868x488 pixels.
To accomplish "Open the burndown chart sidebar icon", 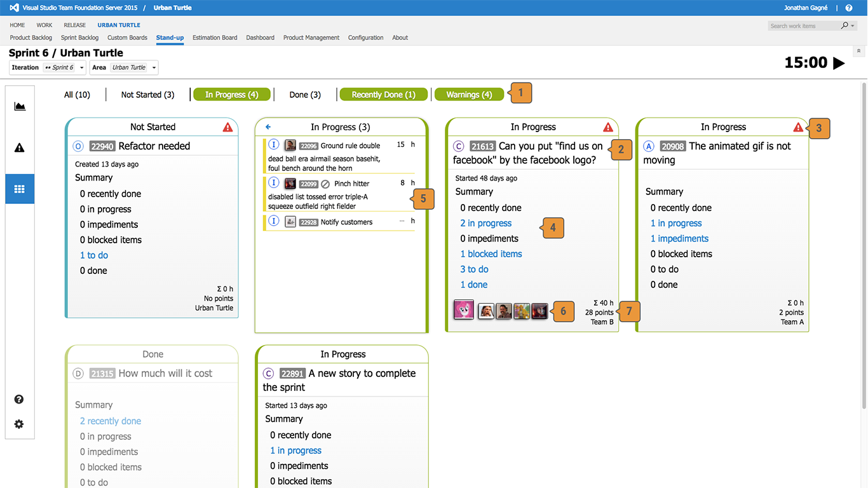I will (20, 106).
